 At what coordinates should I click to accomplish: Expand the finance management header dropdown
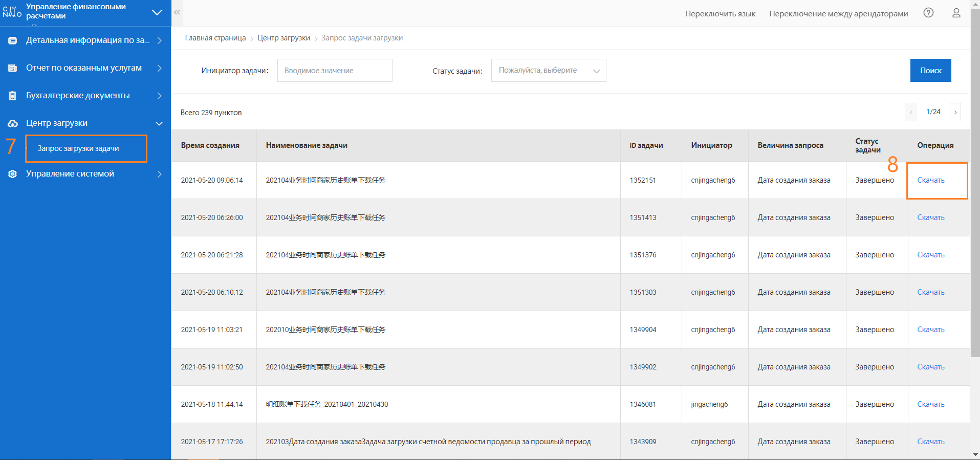(x=157, y=12)
